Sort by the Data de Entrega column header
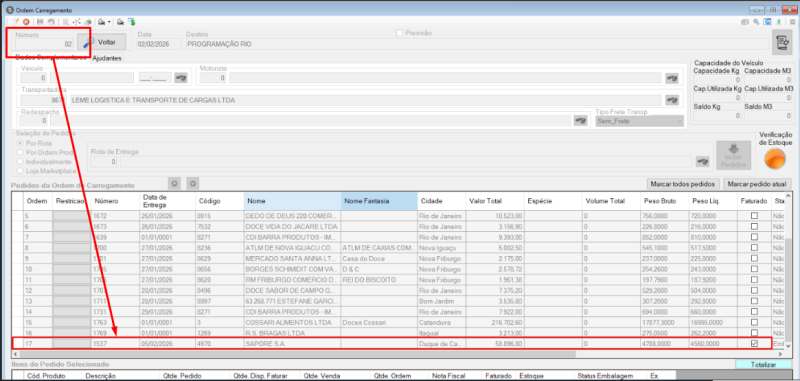This screenshot has height=381, width=800. pyautogui.click(x=167, y=201)
